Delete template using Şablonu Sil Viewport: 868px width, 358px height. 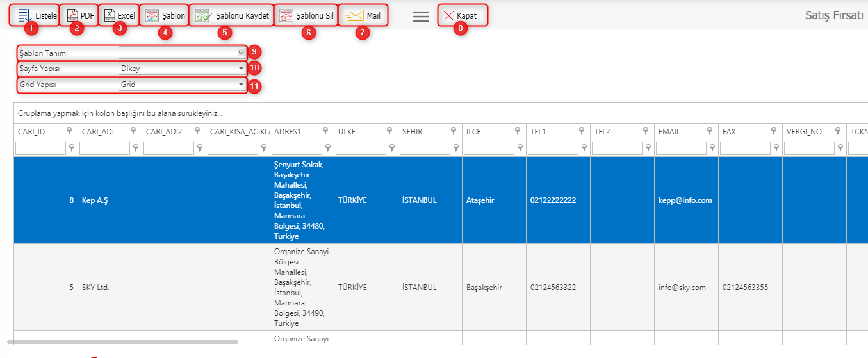click(306, 15)
